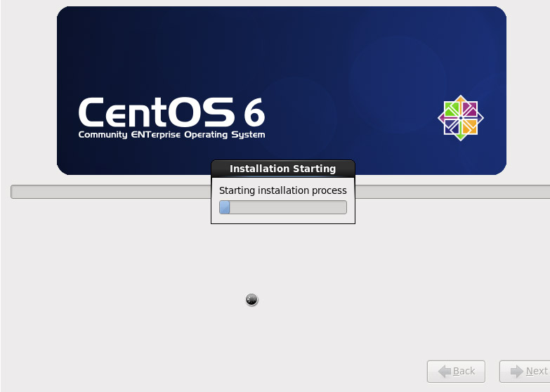Click the main installer progress bar behind the dialog
The image size is (550, 392).
(x=280, y=192)
